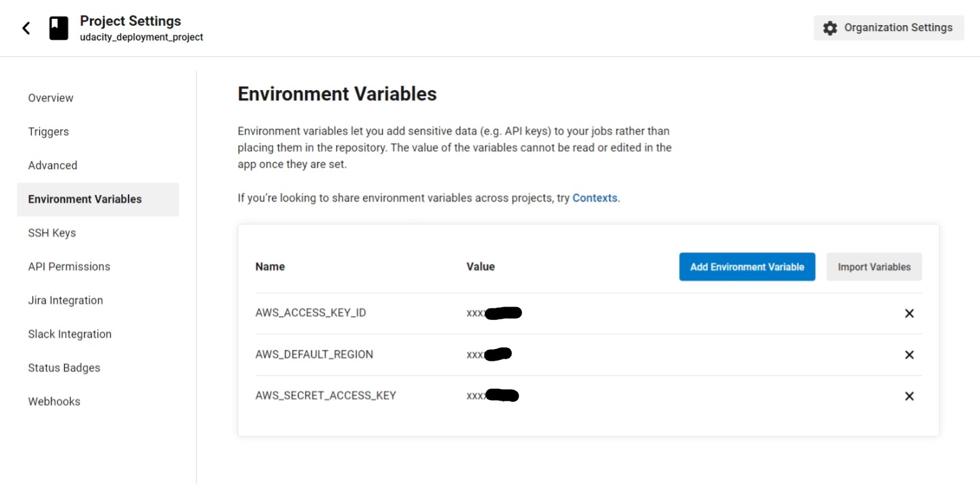Select the Environment Variables sidebar entry

coord(85,199)
